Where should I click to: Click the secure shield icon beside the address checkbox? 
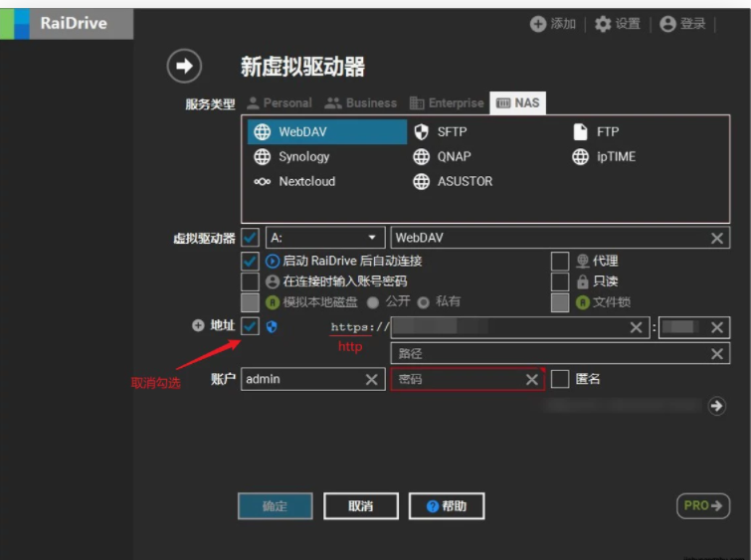(272, 326)
